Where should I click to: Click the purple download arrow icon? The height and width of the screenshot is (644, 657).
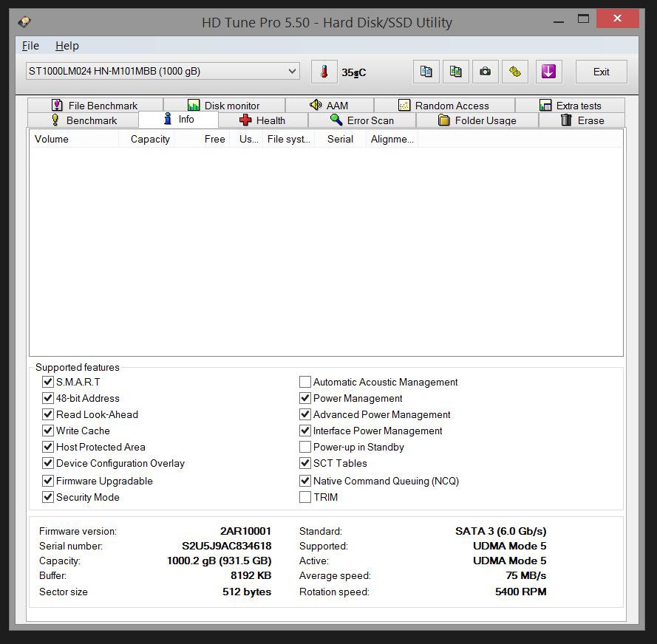pyautogui.click(x=548, y=72)
